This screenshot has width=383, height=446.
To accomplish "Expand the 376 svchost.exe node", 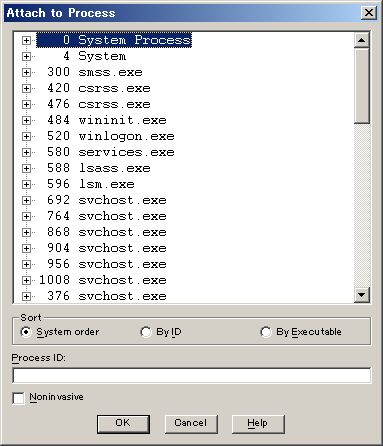I will tap(26, 296).
